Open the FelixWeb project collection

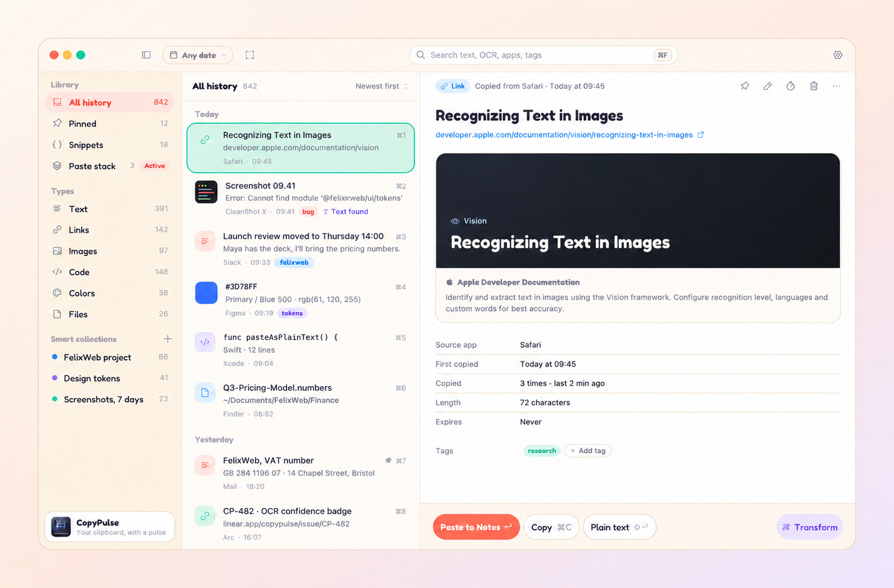pos(110,357)
